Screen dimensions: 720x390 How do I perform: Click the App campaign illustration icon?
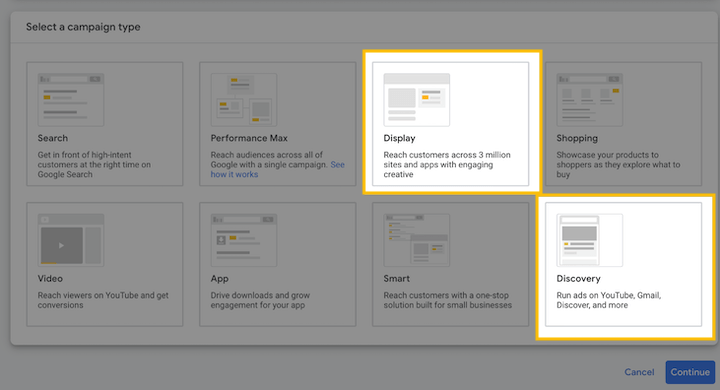244,240
